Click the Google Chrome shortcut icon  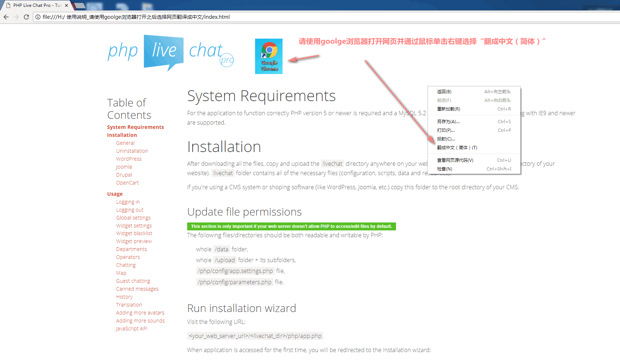(269, 56)
